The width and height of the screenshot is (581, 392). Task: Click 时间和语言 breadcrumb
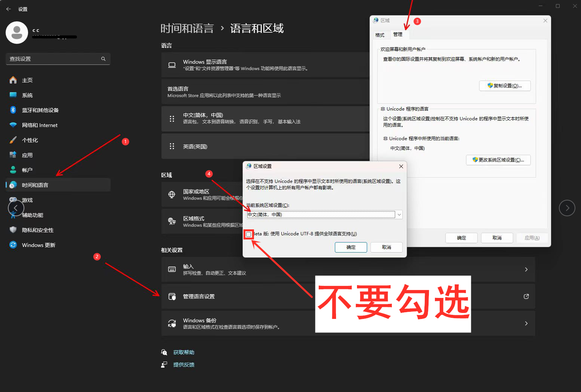(187, 28)
